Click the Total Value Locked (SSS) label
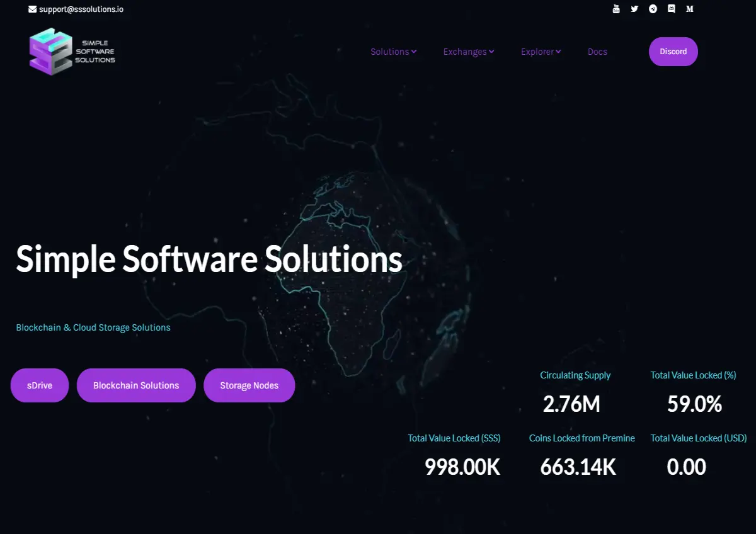Viewport: 756px width, 534px height. [454, 438]
